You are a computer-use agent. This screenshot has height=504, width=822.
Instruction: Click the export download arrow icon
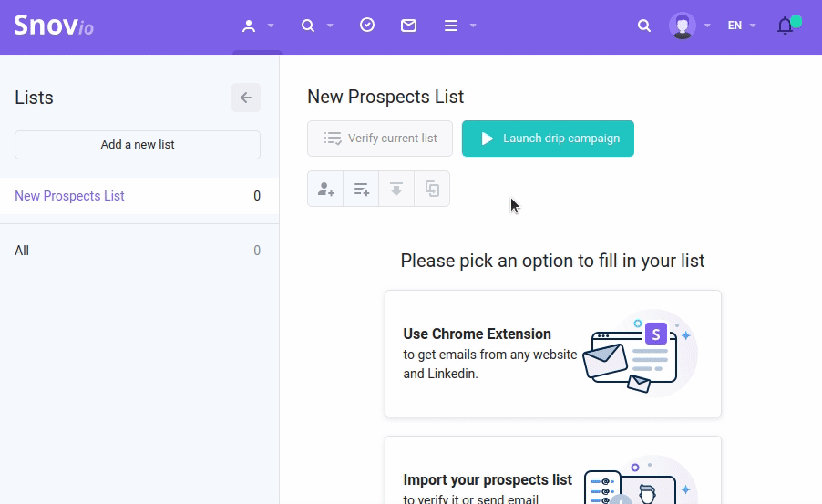[396, 189]
